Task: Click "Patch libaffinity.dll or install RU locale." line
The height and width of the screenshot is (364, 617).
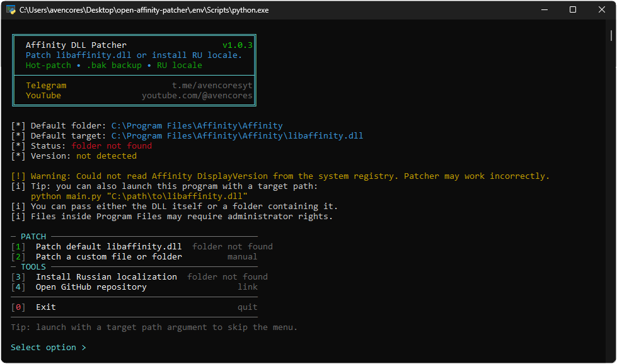Action: 134,55
